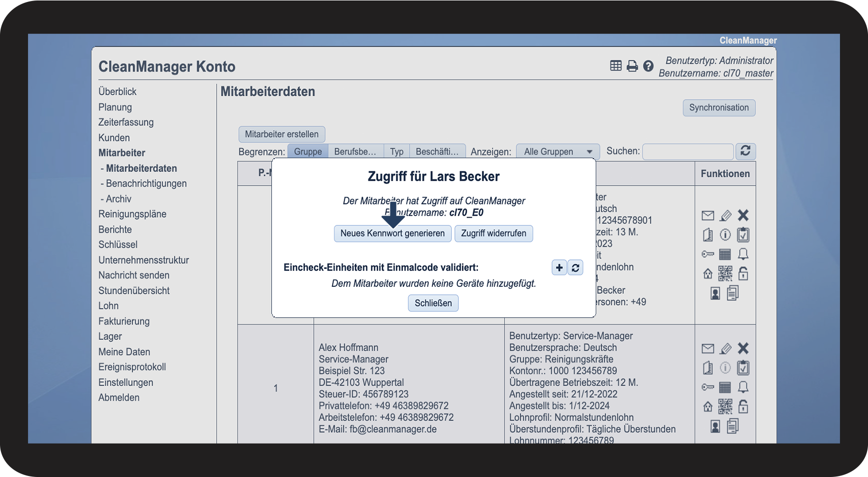Open Lohn in the sidebar
This screenshot has width=868, height=477.
tap(108, 306)
